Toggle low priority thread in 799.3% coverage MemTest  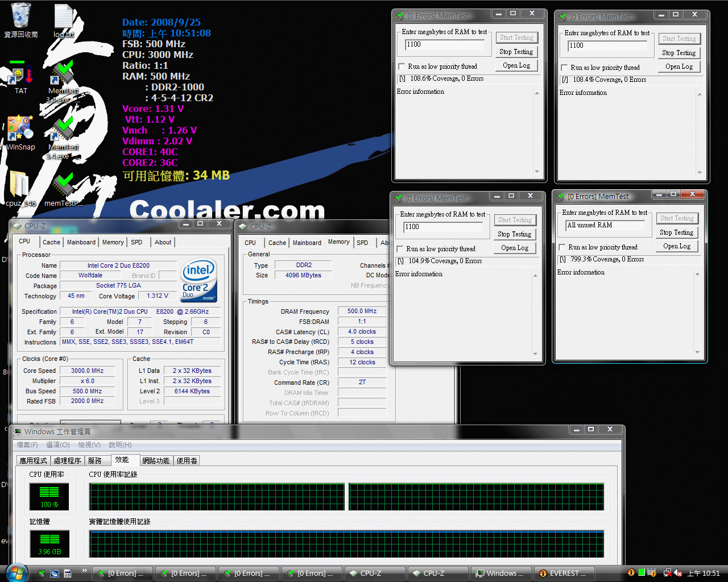point(562,247)
